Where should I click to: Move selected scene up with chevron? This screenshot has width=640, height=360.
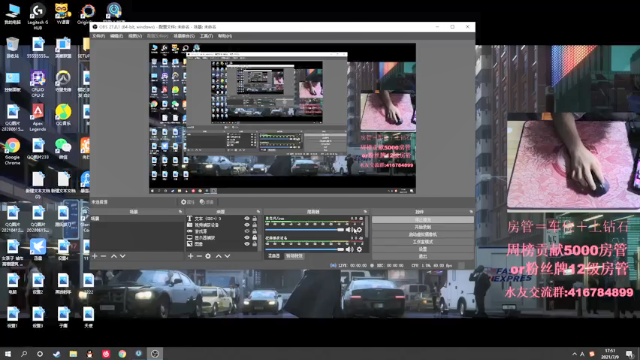tap(114, 256)
